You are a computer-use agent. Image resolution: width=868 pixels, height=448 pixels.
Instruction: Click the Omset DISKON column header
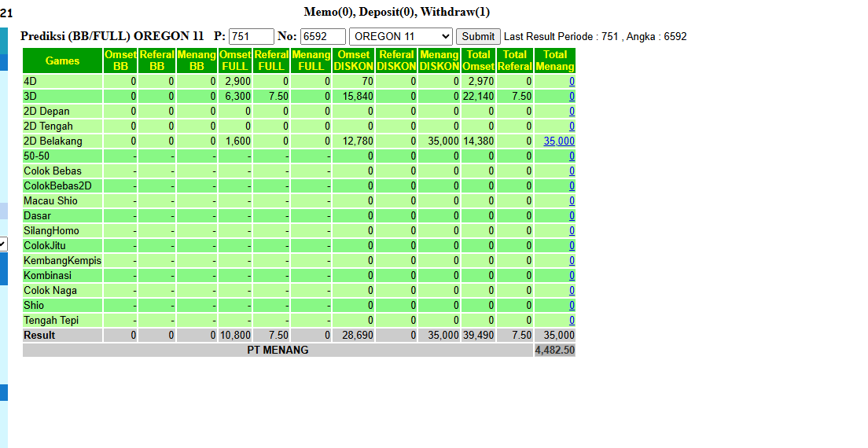[354, 61]
